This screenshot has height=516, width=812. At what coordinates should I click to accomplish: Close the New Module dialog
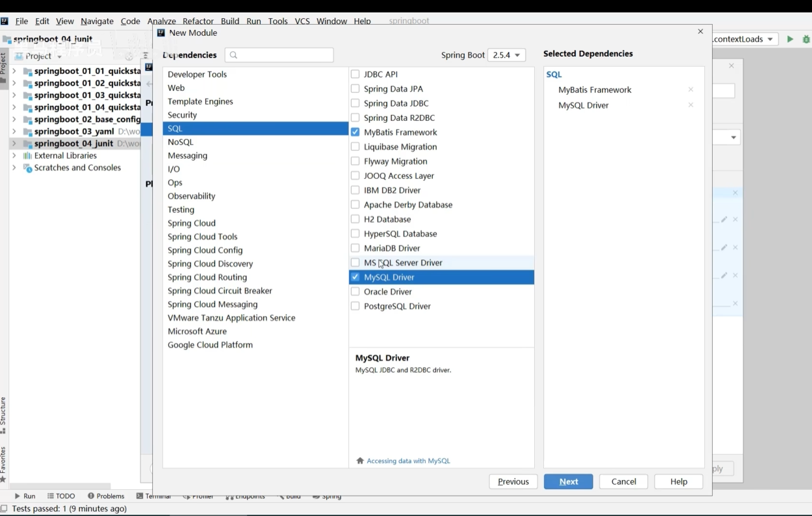tap(700, 32)
